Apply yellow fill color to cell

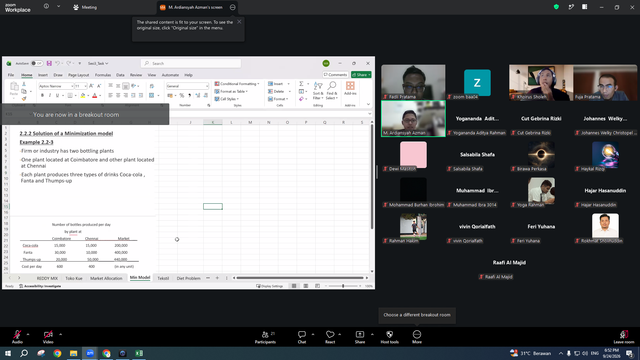pos(82,96)
